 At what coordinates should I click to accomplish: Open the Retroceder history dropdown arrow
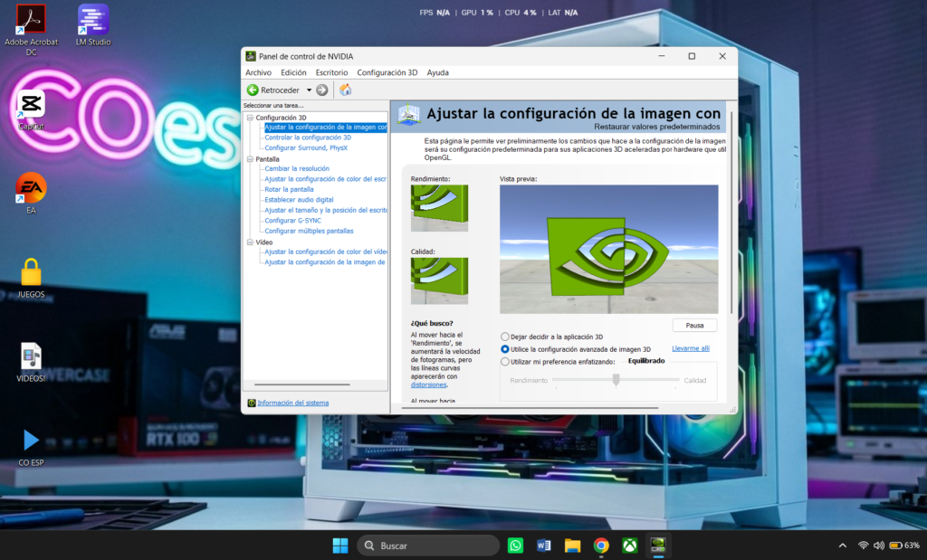tap(309, 90)
